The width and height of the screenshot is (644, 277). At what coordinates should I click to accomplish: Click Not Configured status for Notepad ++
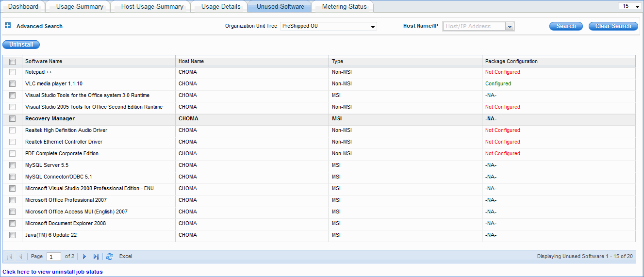coord(502,72)
